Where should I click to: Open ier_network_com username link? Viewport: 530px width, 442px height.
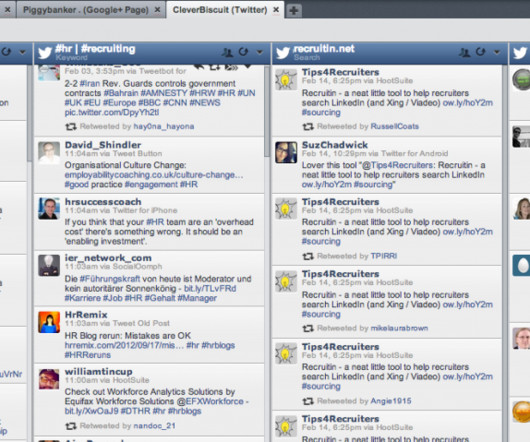(108, 258)
